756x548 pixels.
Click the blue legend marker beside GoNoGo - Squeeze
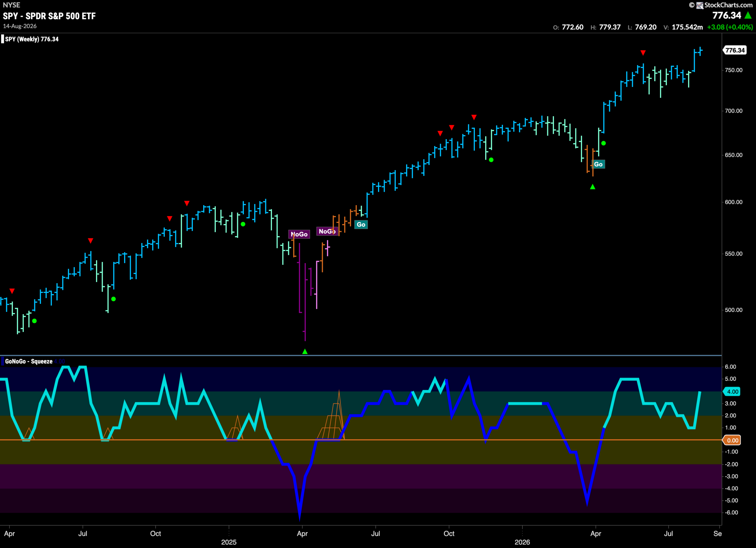pyautogui.click(x=3, y=361)
